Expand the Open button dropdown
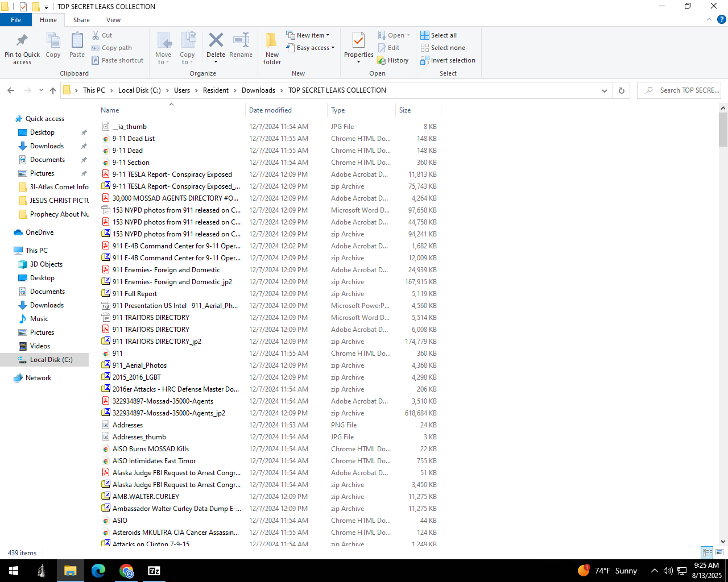 408,35
